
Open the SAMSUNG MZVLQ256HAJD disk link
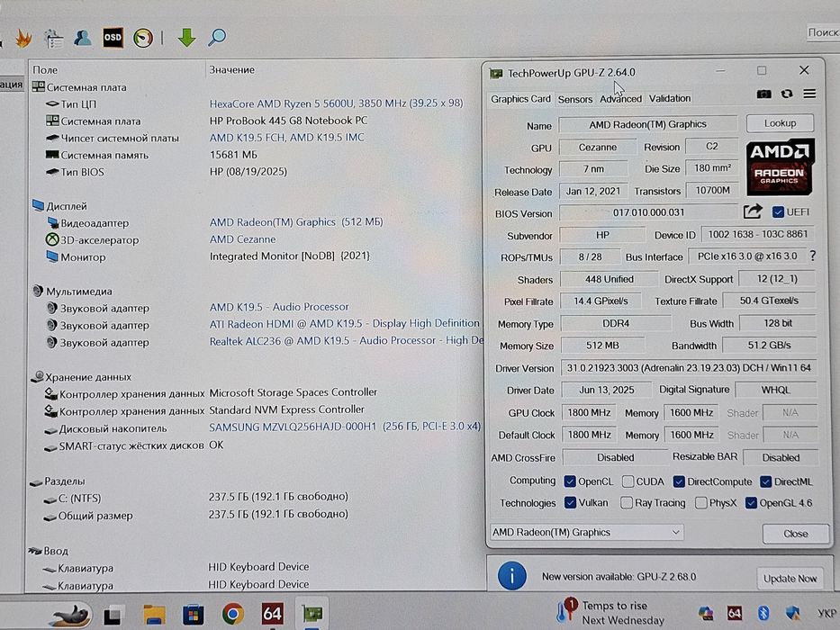(345, 427)
